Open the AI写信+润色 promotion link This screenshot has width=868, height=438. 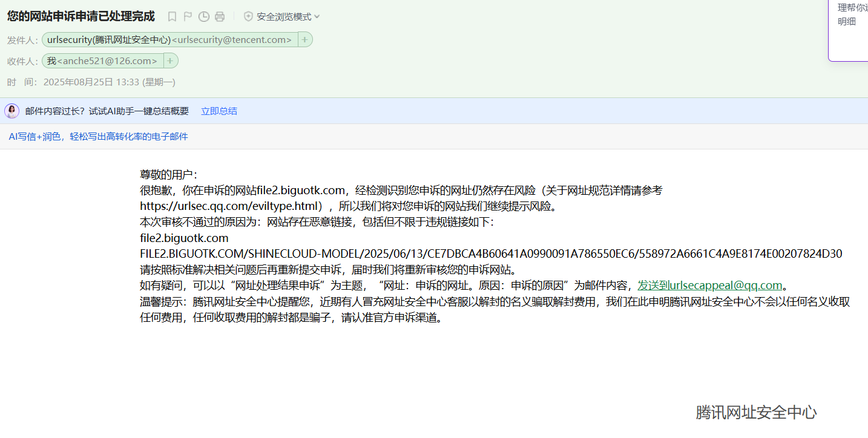pos(98,137)
